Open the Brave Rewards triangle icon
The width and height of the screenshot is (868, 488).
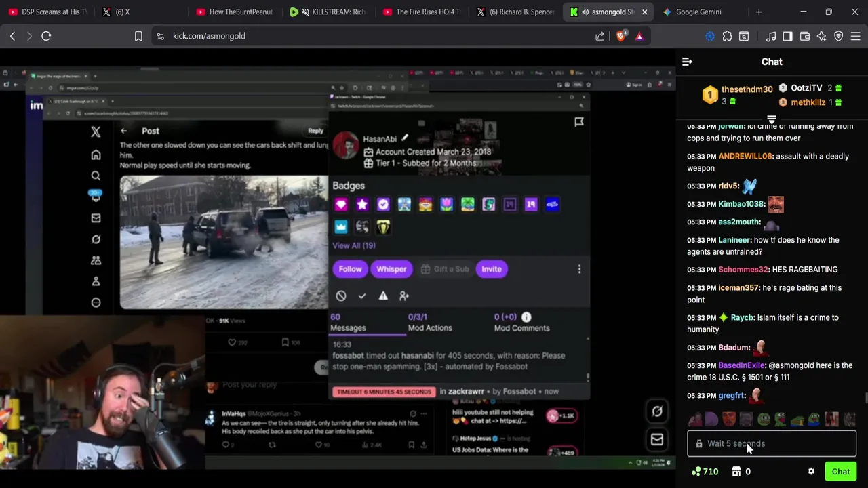pyautogui.click(x=639, y=36)
